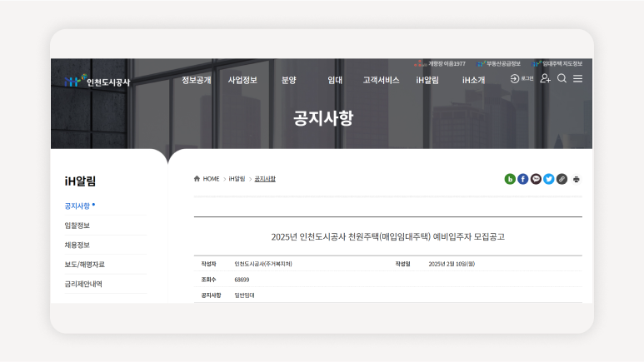This screenshot has height=362, width=644.
Task: Click the 공지사항 banner heading
Action: (323, 118)
